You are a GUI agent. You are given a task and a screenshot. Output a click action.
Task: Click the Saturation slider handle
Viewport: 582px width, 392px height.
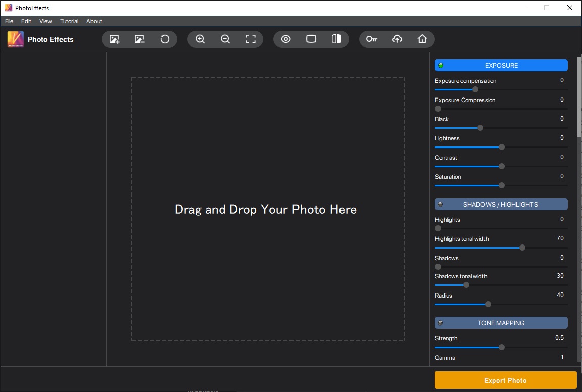pyautogui.click(x=502, y=185)
